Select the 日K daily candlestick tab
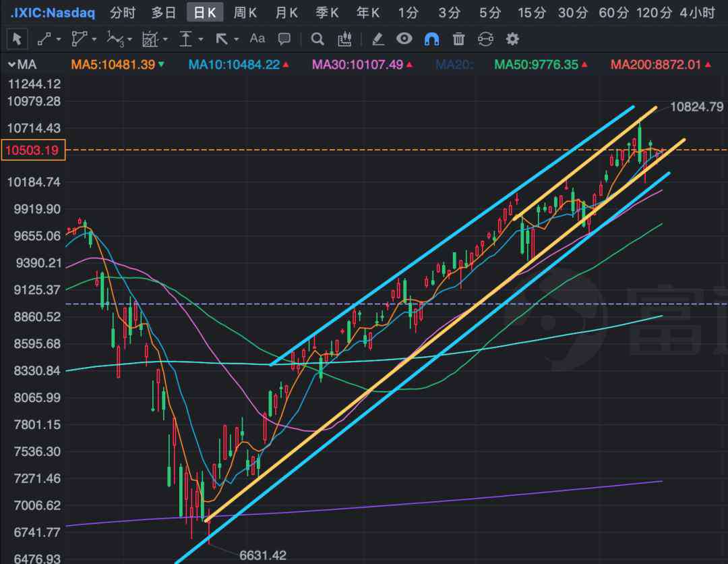Image resolution: width=728 pixels, height=564 pixels. click(x=205, y=13)
